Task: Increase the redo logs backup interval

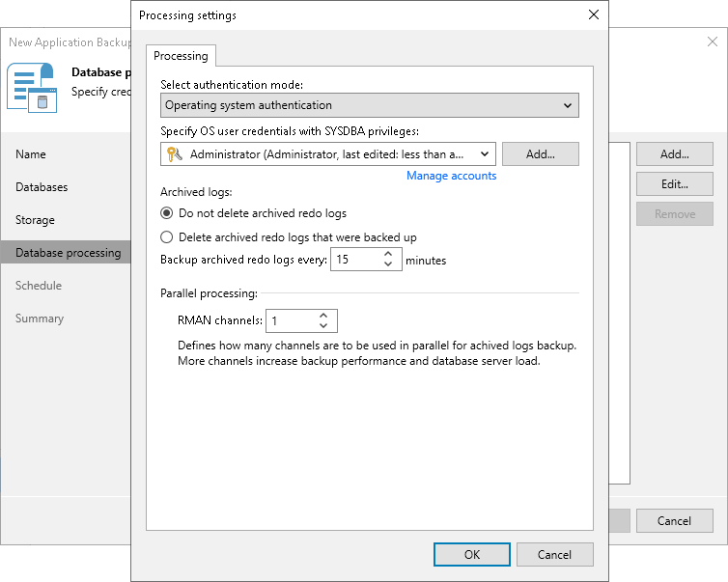Action: click(x=388, y=255)
